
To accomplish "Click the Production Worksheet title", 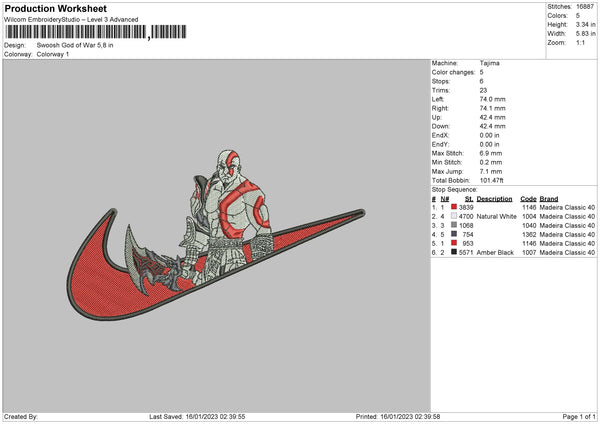I will coord(55,8).
